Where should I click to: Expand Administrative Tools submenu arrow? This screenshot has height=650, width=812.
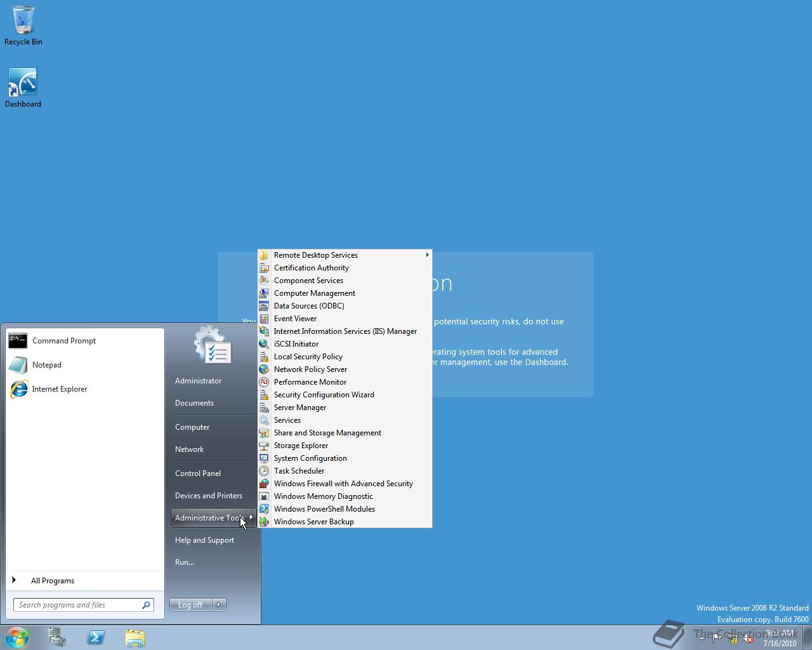click(251, 517)
